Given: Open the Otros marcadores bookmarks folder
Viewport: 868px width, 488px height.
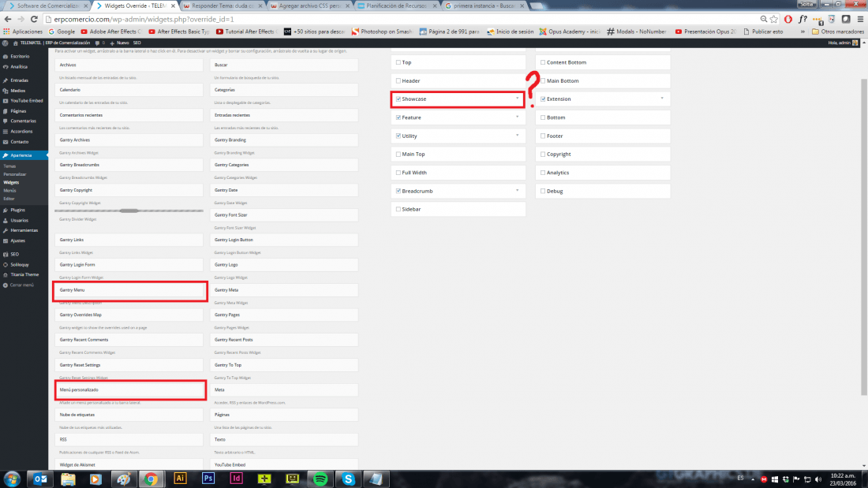Looking at the screenshot, I should (x=837, y=32).
